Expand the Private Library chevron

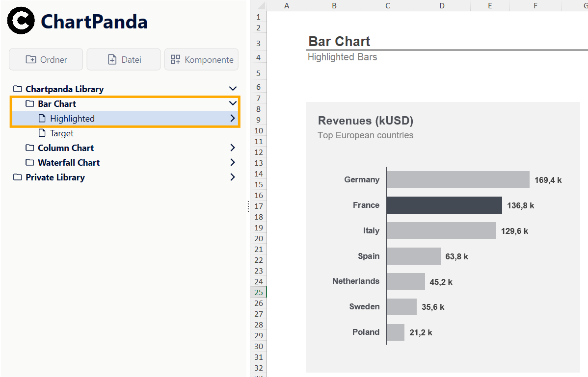tap(232, 177)
